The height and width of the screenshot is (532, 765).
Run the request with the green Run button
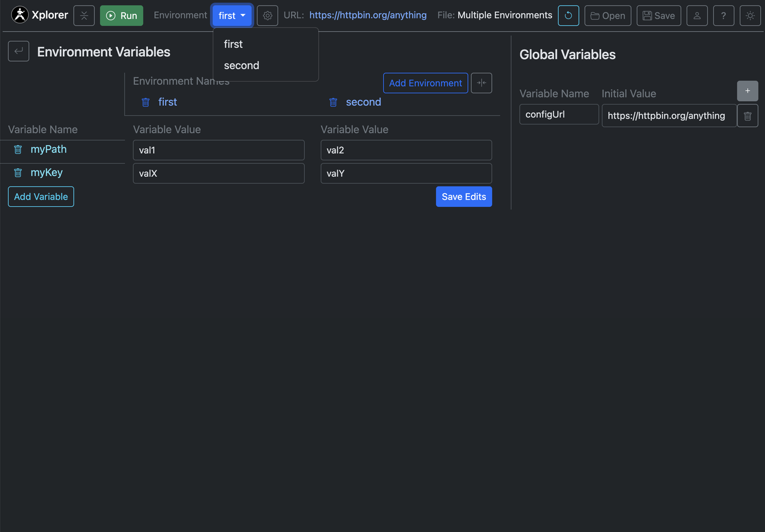click(x=121, y=16)
